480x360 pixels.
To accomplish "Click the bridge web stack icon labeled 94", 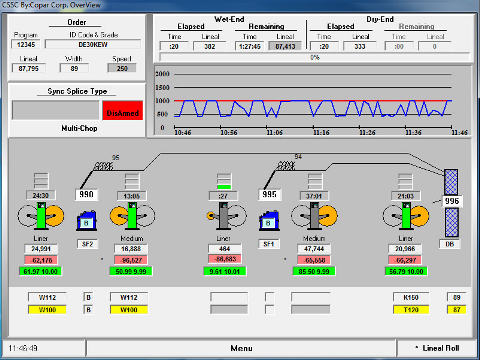I will (x=286, y=165).
